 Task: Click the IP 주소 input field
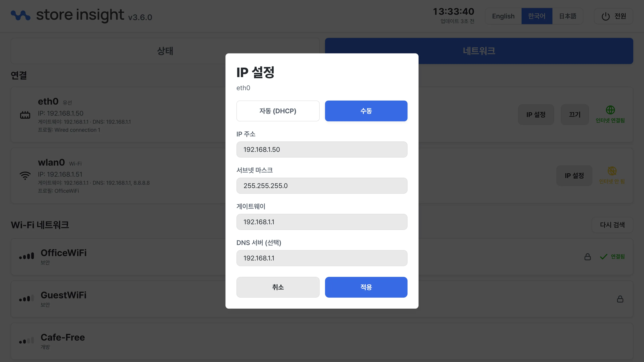pos(322,149)
